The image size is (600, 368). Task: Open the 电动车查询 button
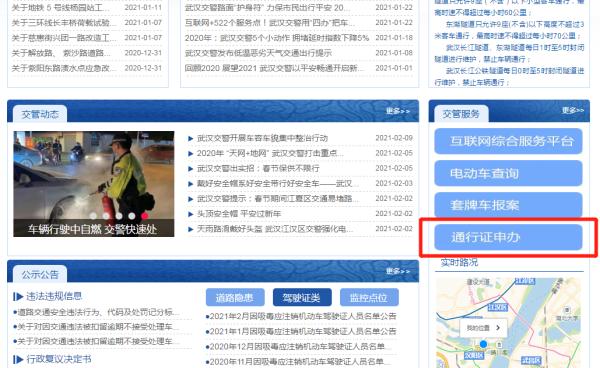[x=508, y=173]
